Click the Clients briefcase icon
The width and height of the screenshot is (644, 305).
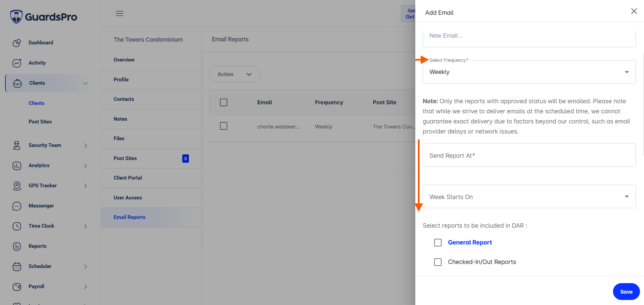(18, 83)
